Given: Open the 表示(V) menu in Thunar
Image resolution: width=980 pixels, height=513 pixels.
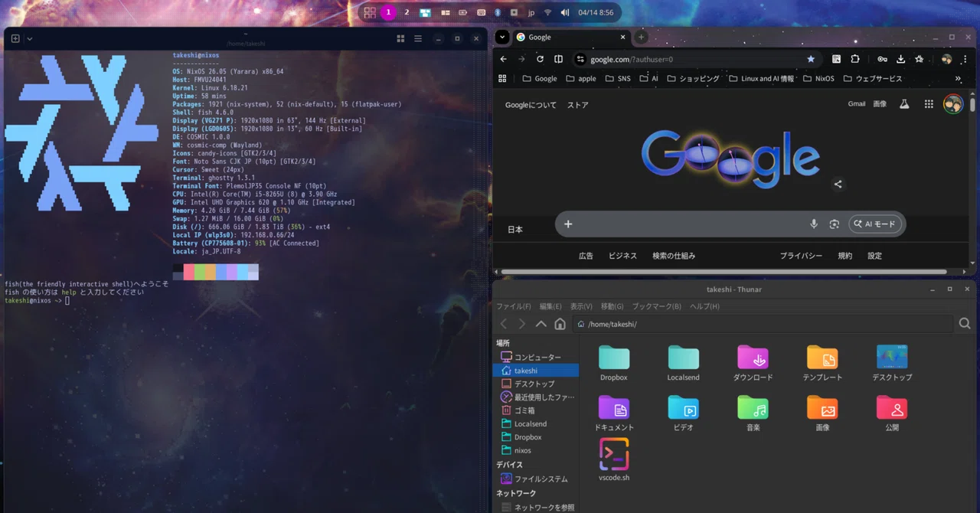Looking at the screenshot, I should click(x=581, y=306).
